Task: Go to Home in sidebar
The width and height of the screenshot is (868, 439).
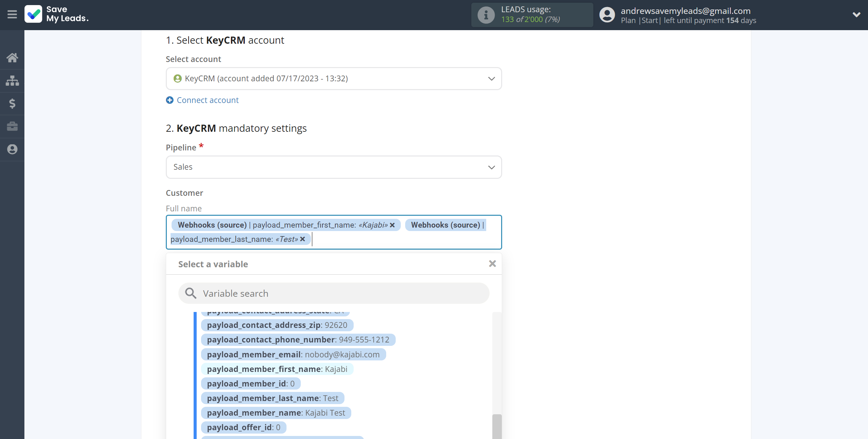Action: point(12,58)
